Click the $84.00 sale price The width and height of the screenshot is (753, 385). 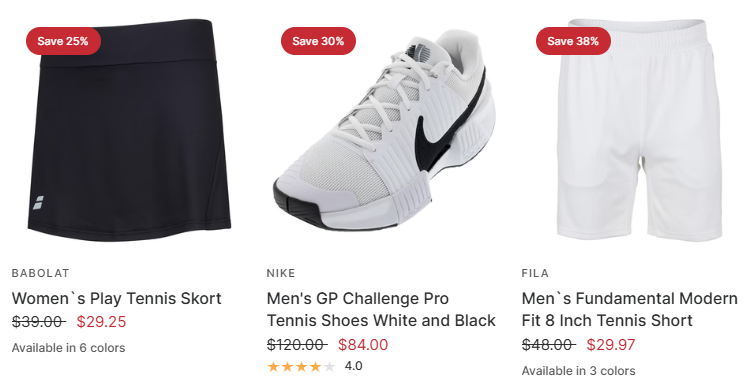(363, 345)
